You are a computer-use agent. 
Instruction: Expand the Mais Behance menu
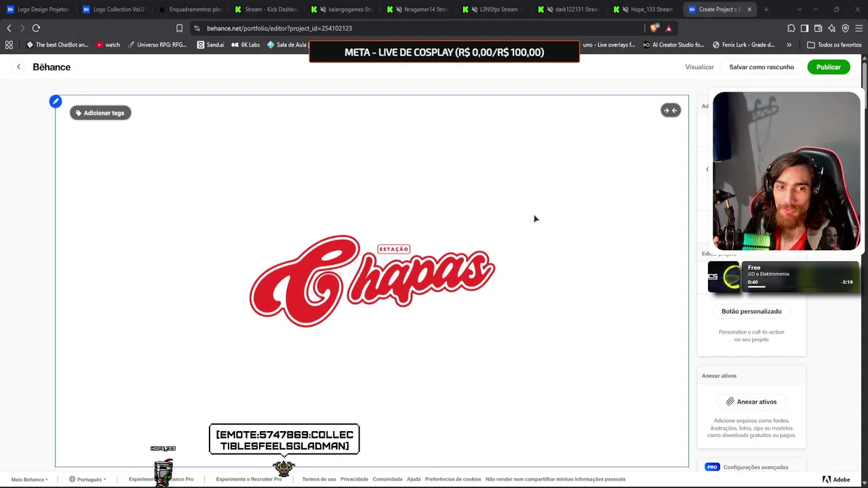(x=30, y=479)
